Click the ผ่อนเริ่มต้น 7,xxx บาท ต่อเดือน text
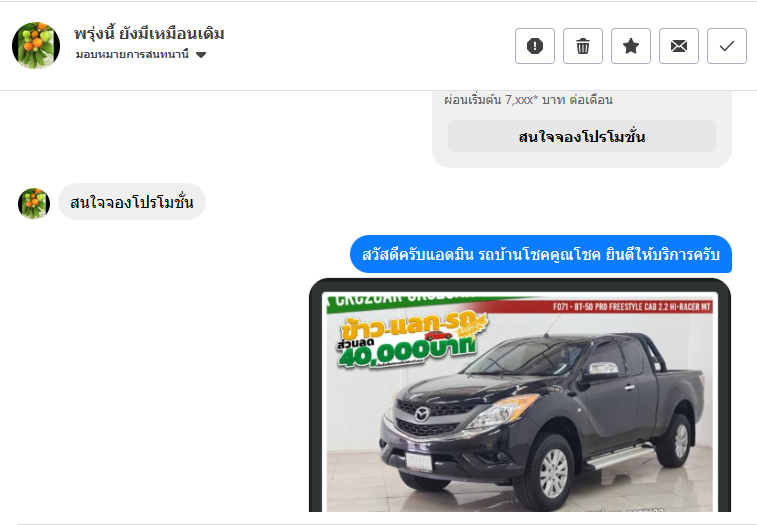757x525 pixels. tap(529, 99)
